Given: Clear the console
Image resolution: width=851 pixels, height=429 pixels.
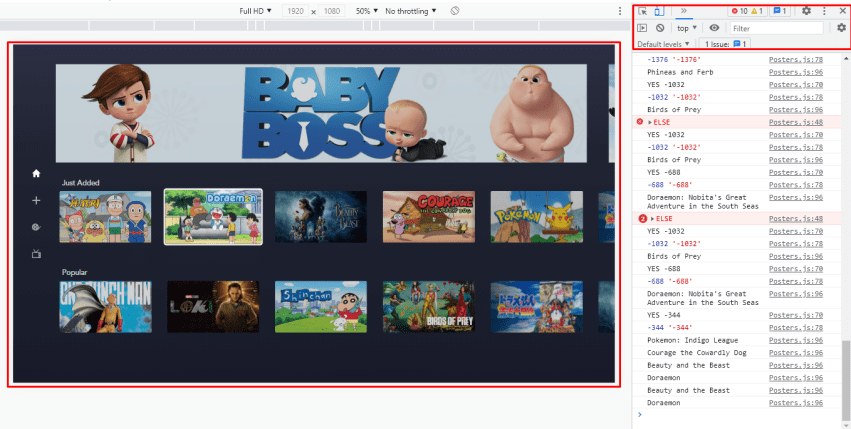Looking at the screenshot, I should 660,28.
